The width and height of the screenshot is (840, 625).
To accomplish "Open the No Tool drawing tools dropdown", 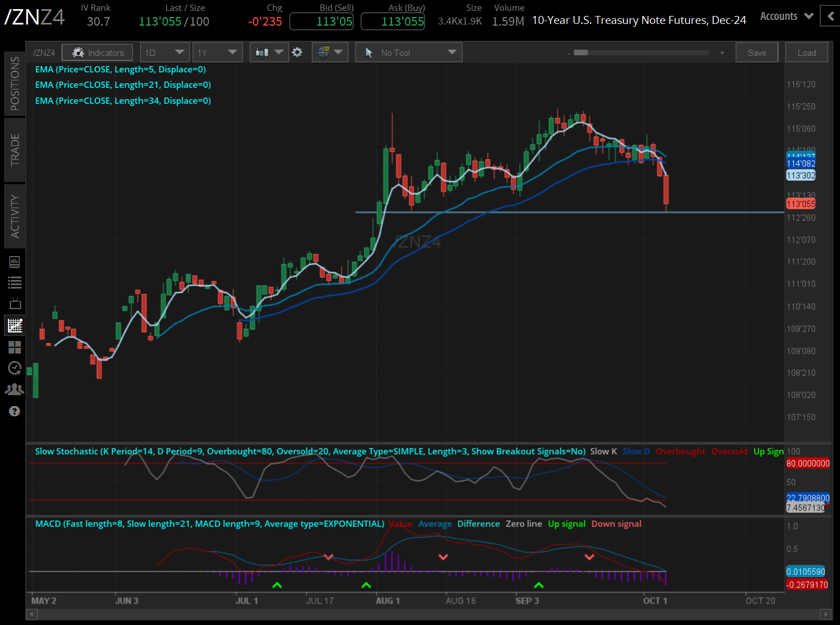I will point(408,52).
